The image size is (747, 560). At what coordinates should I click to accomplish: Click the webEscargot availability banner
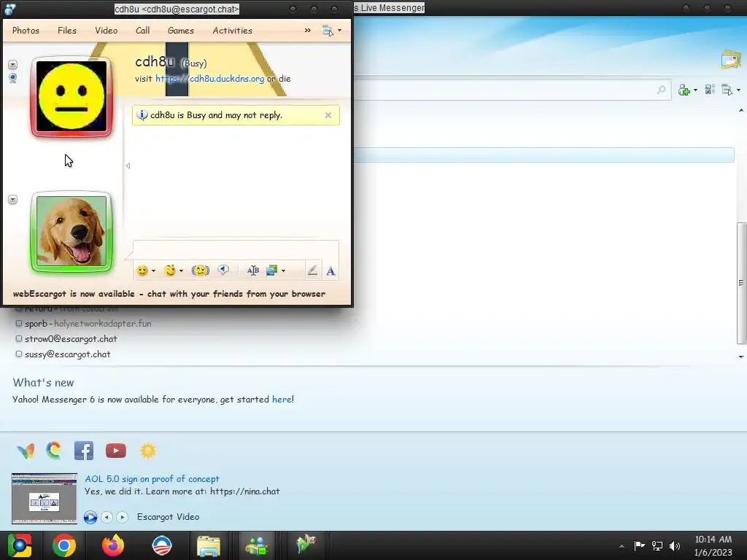169,294
